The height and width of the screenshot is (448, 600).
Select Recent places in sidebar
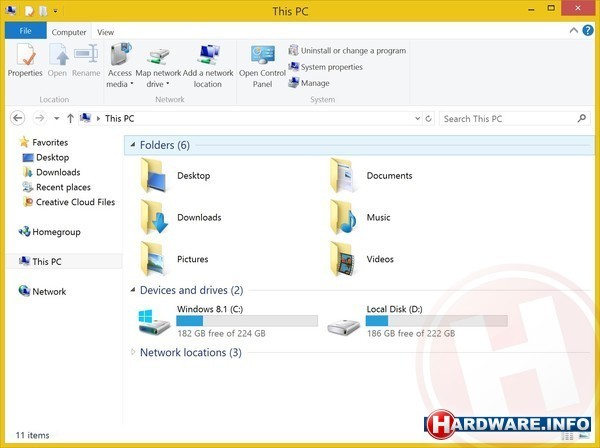pos(57,187)
